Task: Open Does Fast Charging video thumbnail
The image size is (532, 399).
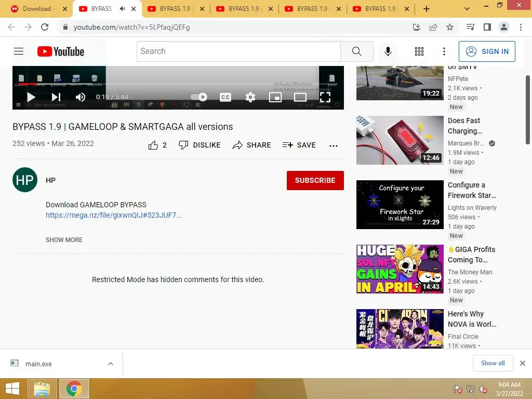Action: 400,140
